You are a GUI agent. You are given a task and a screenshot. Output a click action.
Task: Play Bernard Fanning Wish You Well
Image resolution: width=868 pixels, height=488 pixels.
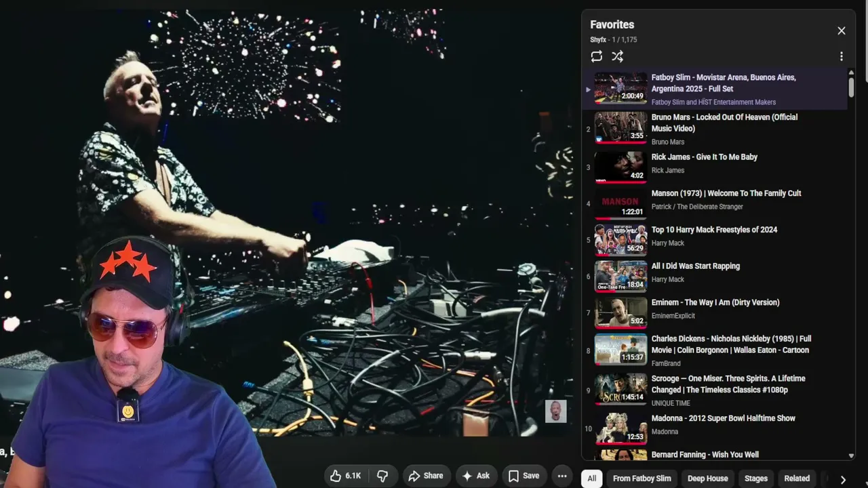coord(705,455)
